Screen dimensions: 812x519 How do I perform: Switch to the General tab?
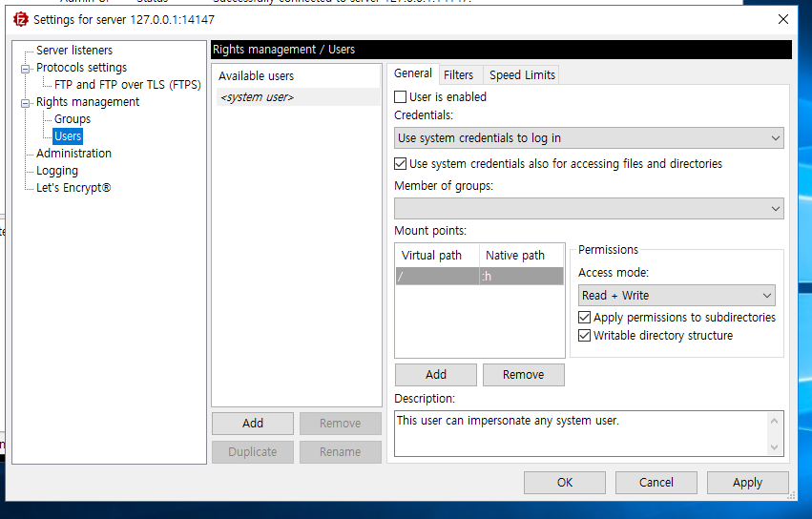click(413, 73)
